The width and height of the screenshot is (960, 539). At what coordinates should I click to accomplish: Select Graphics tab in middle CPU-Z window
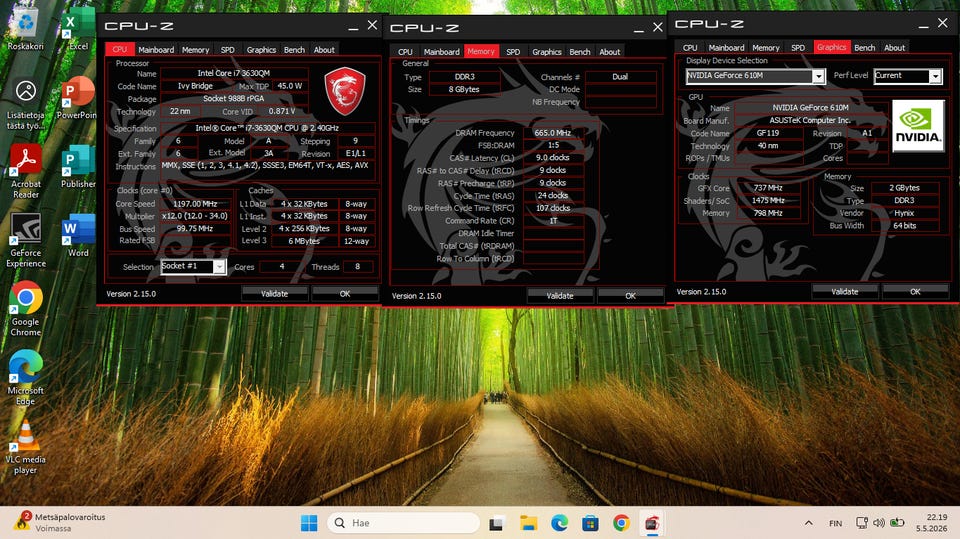(547, 51)
